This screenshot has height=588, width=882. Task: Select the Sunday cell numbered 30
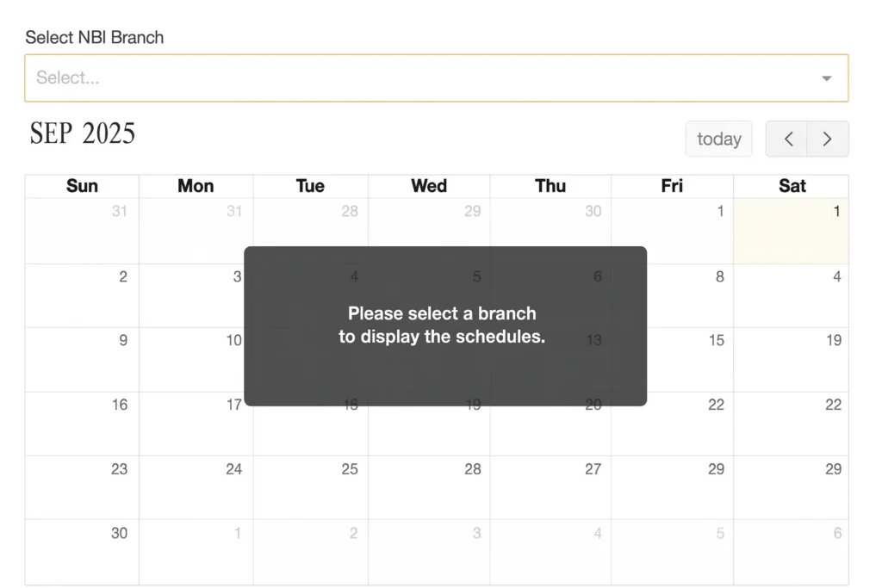82,552
